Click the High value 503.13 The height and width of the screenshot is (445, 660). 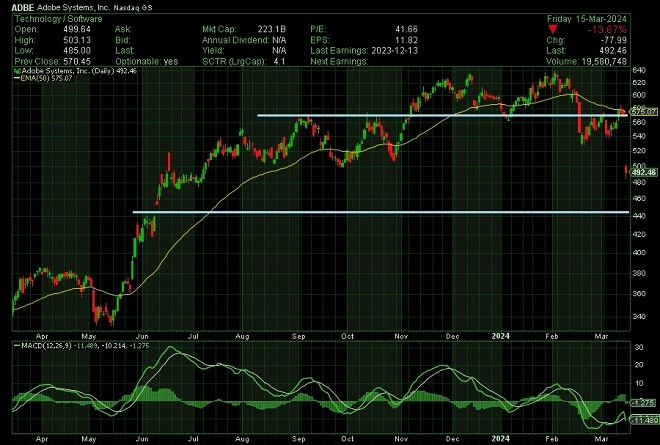click(x=77, y=40)
